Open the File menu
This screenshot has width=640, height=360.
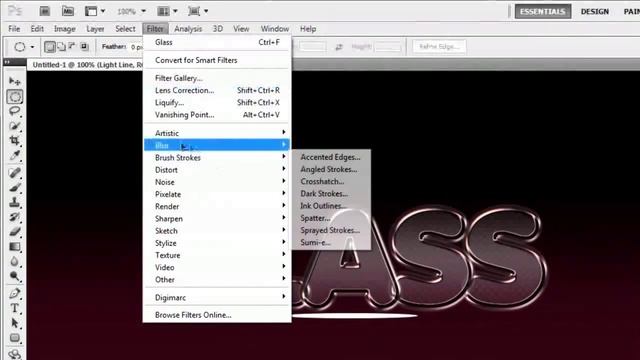pos(14,29)
